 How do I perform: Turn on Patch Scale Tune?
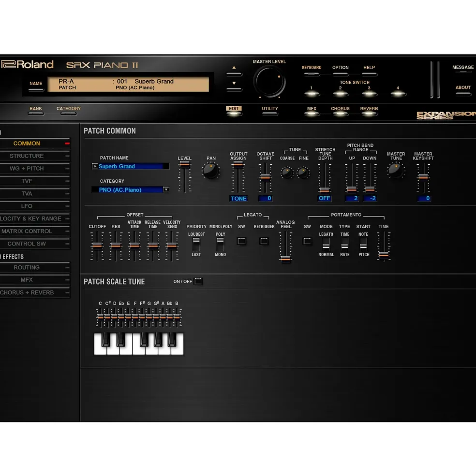click(198, 281)
